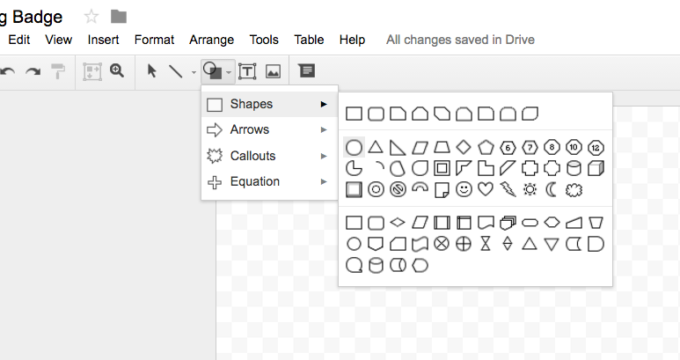Select the flowchart summing junction (circle with X)

point(441,244)
